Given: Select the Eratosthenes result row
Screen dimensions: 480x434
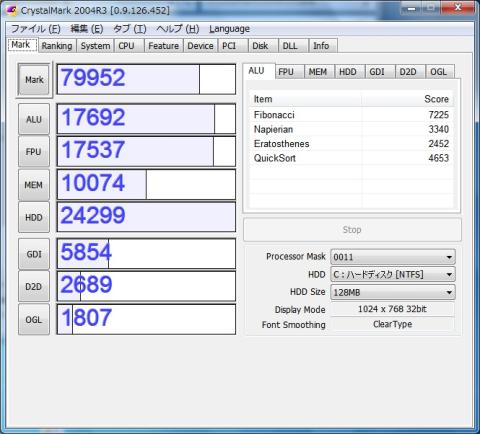Looking at the screenshot, I should (x=351, y=144).
